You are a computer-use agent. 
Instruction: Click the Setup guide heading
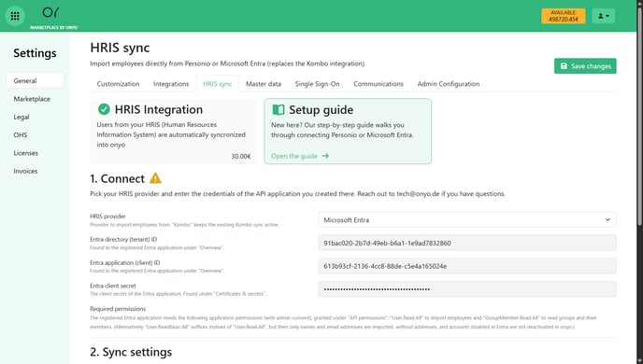(321, 110)
